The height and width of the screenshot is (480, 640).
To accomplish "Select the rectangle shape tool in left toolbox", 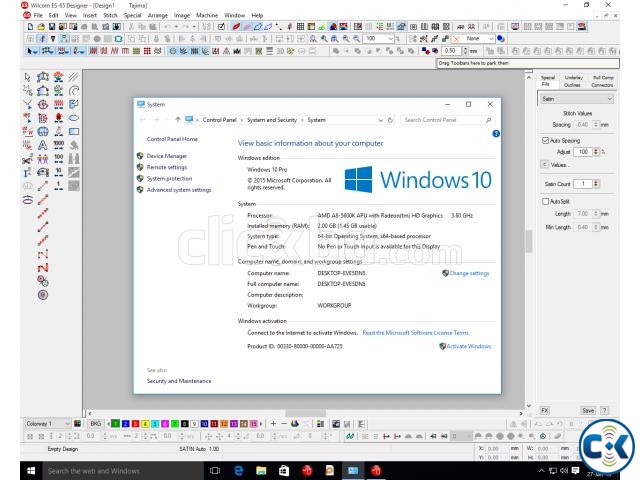I will [74, 131].
